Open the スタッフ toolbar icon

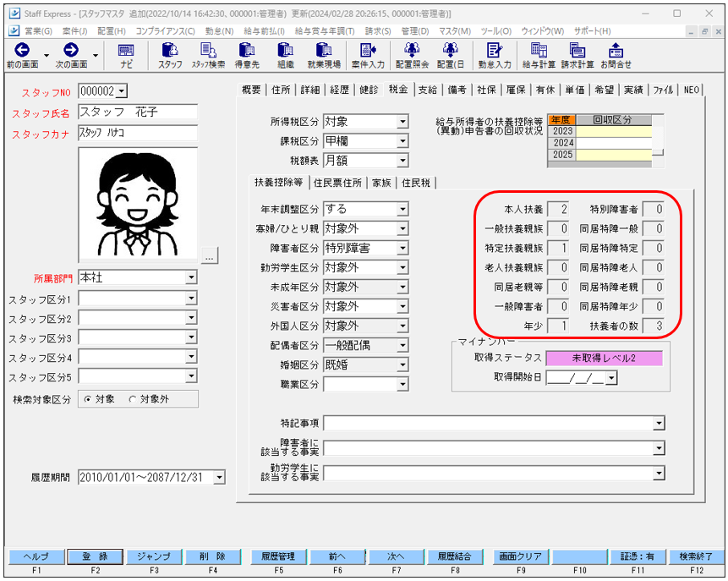pos(170,55)
